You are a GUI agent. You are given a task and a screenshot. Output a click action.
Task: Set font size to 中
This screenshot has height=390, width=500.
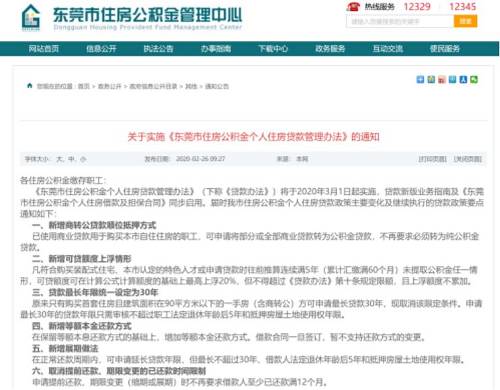point(71,159)
